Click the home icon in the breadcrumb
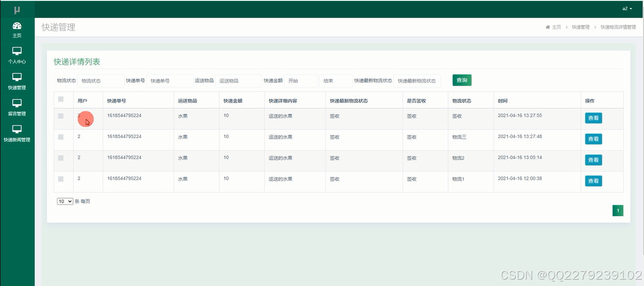This screenshot has height=286, width=644. (x=548, y=27)
